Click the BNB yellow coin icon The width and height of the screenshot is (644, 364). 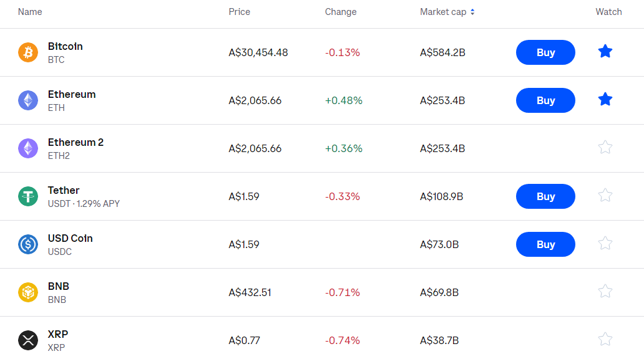[28, 292]
